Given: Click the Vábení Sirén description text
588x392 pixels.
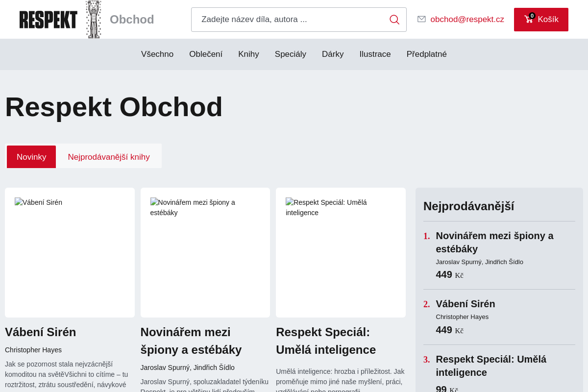Looking at the screenshot, I should pyautogui.click(x=67, y=374).
